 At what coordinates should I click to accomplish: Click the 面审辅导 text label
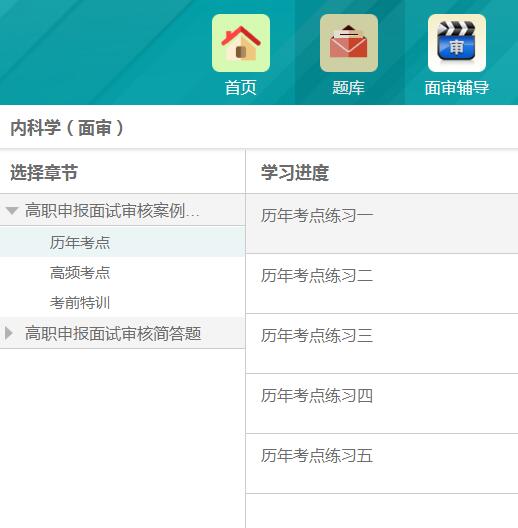[x=457, y=88]
